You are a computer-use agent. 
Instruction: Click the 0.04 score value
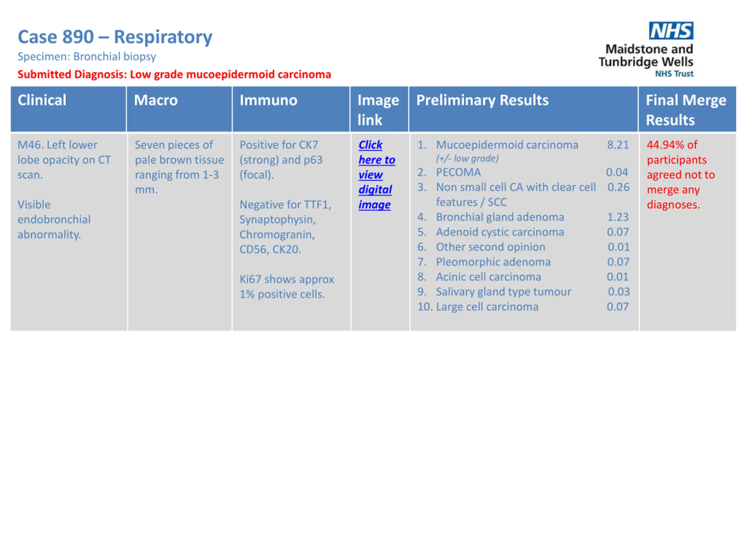coord(617,172)
